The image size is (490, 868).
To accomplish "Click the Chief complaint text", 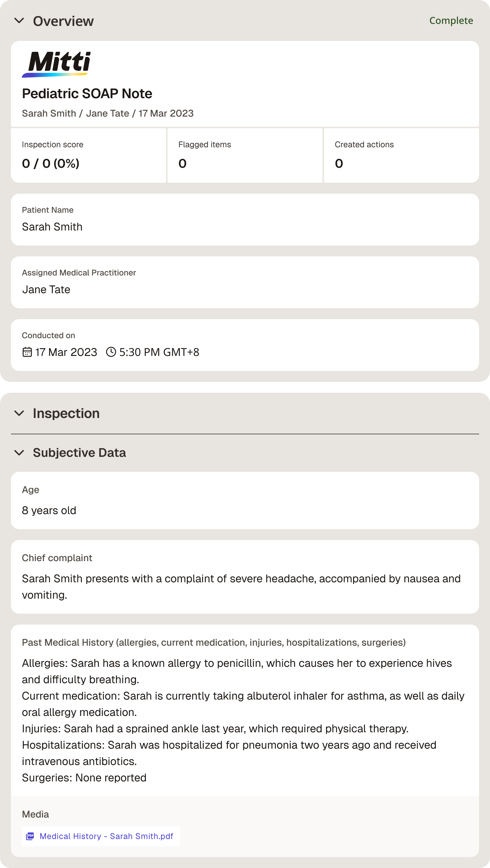I will [x=241, y=587].
